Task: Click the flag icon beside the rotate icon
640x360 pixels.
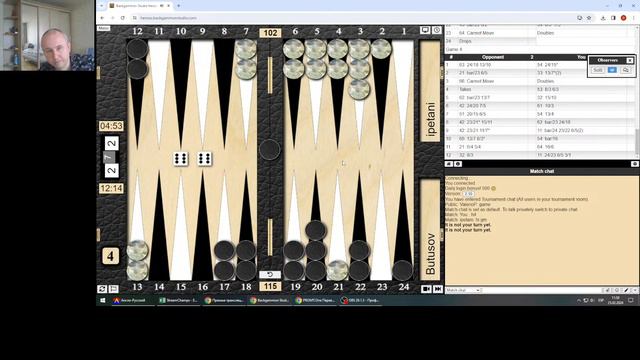Action: click(x=113, y=289)
